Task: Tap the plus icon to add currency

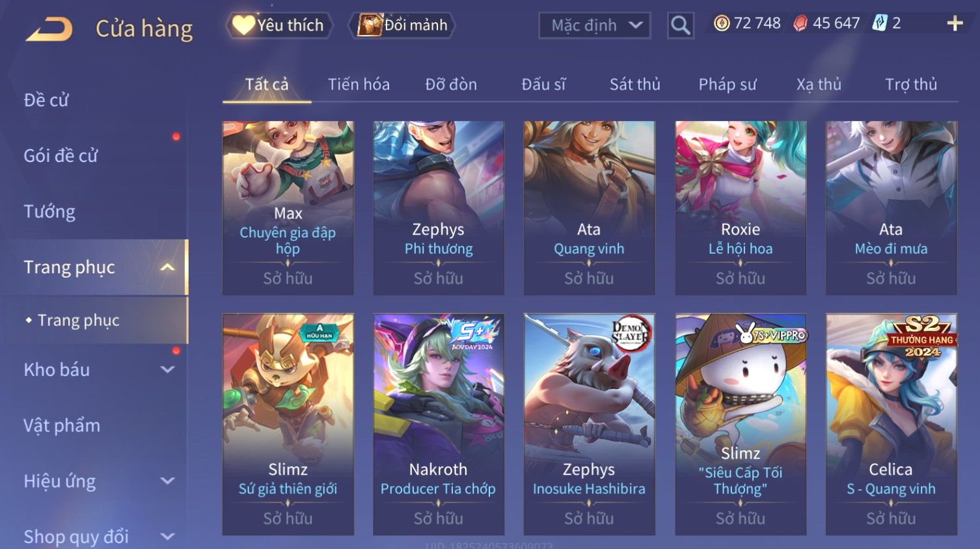Action: pos(955,23)
